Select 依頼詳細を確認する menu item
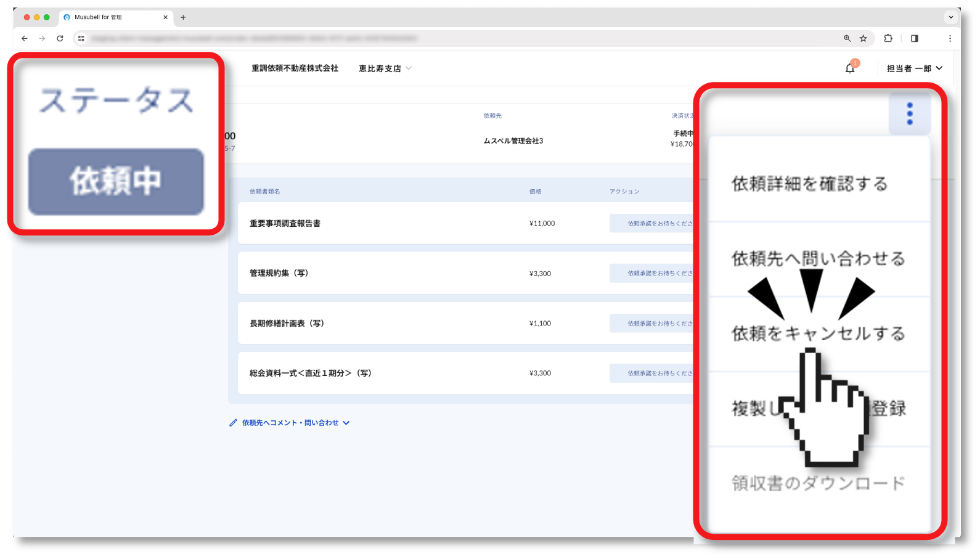Viewport: 980px width, 559px height. pyautogui.click(x=809, y=184)
